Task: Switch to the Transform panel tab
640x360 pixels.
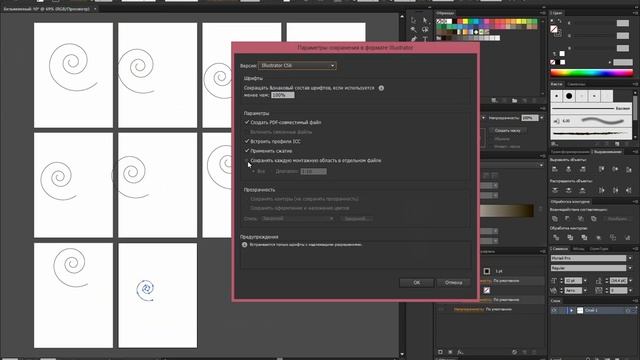Action: [x=569, y=152]
